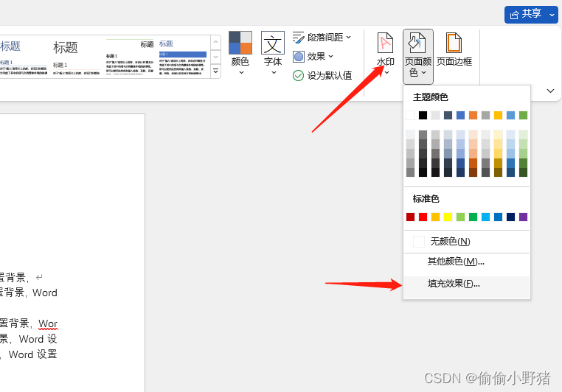Click Set as Default (设为默认值)

click(x=322, y=76)
